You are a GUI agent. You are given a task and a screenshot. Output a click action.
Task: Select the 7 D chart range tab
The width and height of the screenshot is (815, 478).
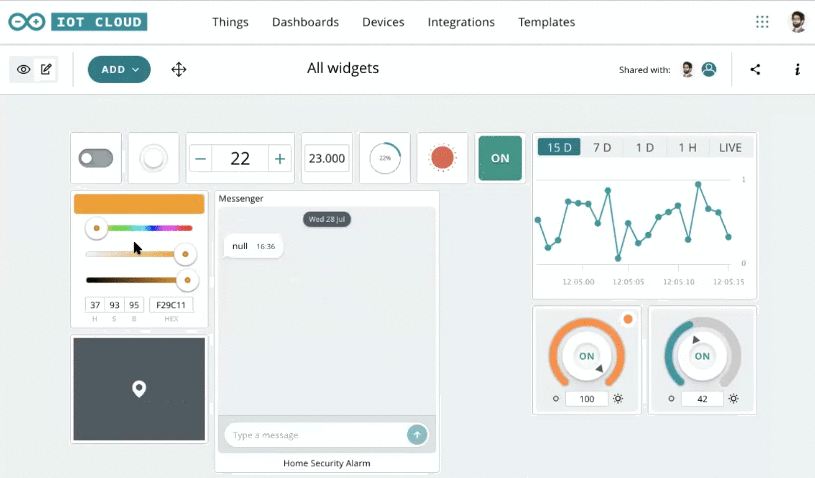[602, 148]
